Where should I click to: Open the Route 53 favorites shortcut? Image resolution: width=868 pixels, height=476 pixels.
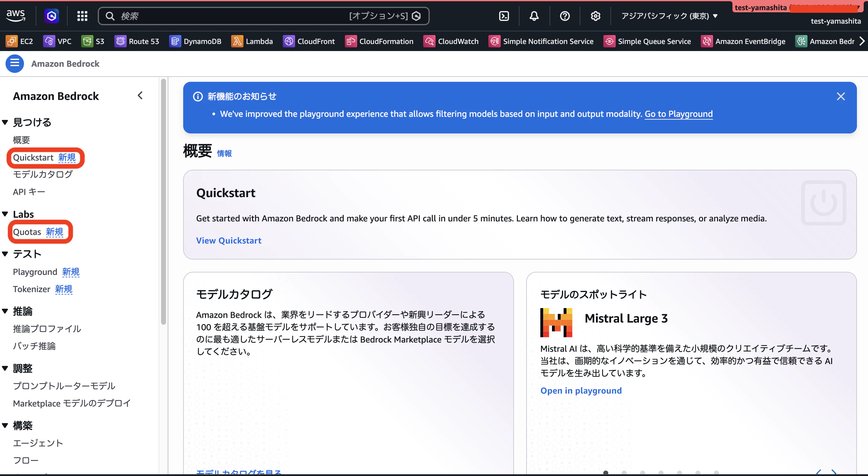click(x=137, y=41)
